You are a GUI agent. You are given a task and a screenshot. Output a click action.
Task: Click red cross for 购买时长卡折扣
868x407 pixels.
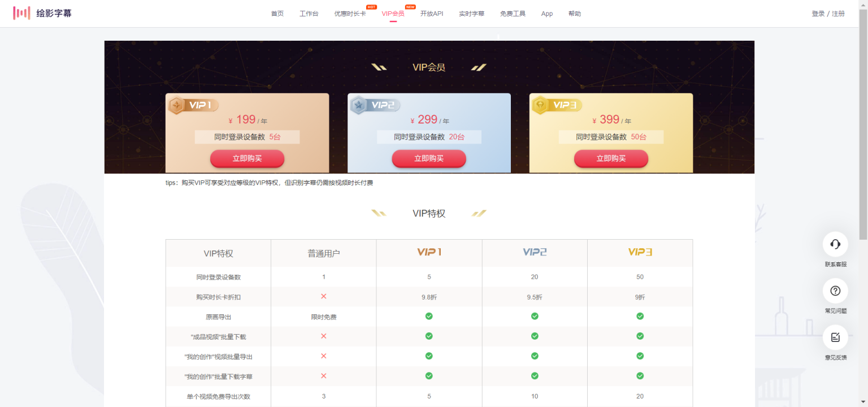click(x=324, y=296)
